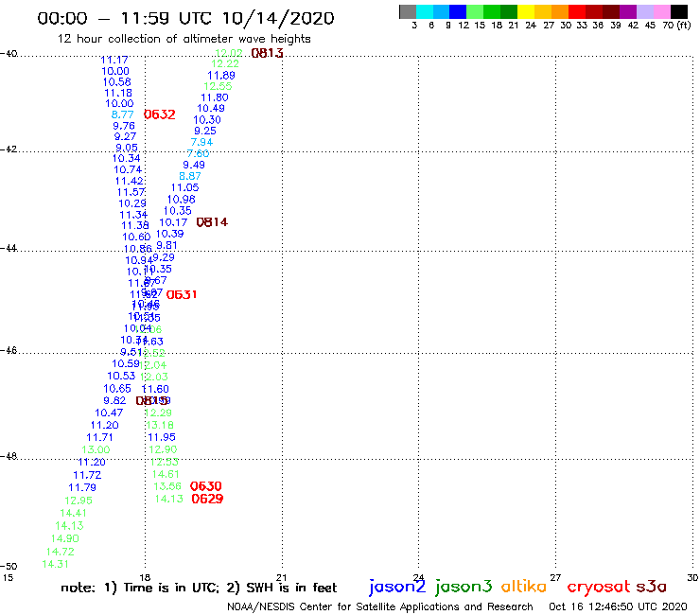The width and height of the screenshot is (700, 615).
Task: Select the 0629 time marker
Action: coord(207,499)
